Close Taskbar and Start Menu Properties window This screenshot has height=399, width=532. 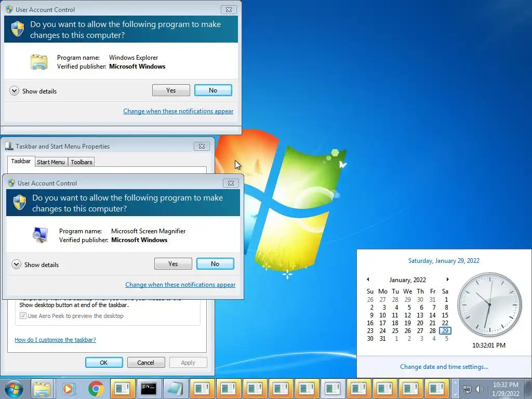202,146
